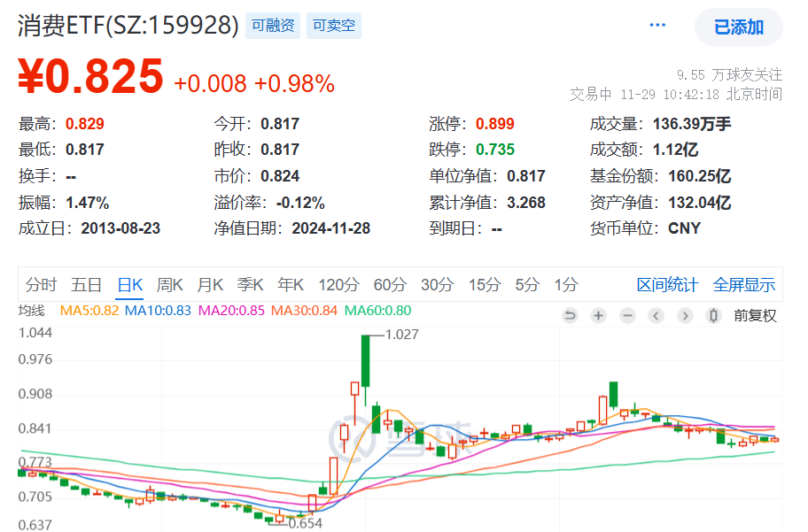
Task: Click the MA5:0.82 indicator
Action: pyautogui.click(x=89, y=311)
